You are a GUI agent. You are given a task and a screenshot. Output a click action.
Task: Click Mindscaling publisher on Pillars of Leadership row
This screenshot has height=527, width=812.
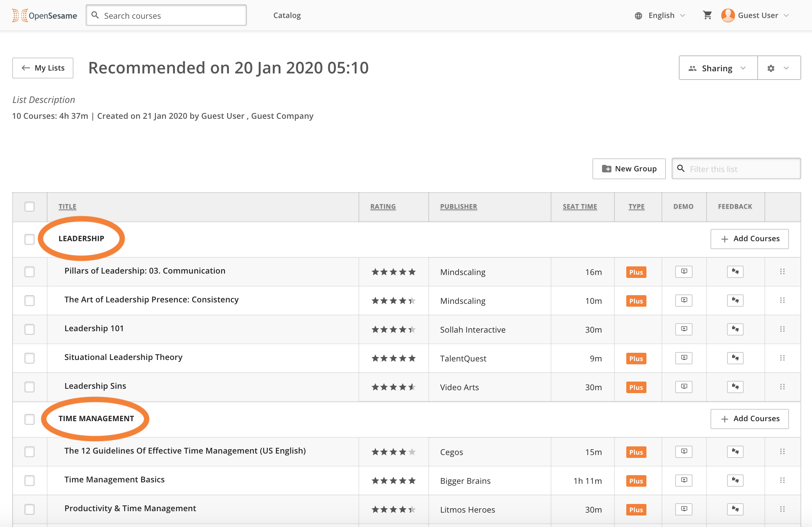[463, 272]
